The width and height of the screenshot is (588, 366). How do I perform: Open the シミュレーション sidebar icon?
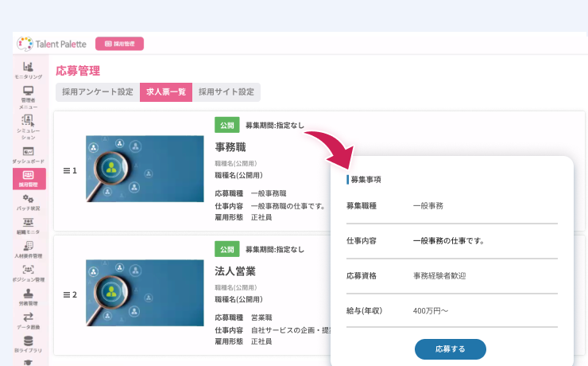(x=28, y=127)
